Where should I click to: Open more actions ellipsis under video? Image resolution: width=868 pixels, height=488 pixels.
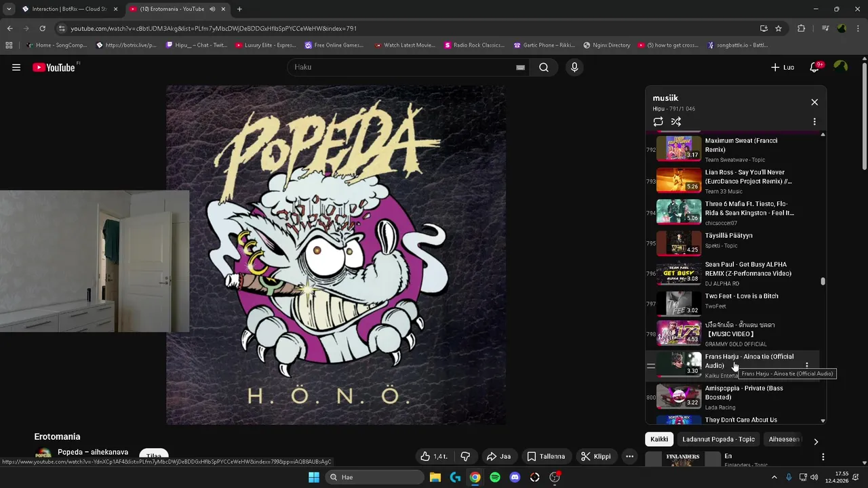coord(629,456)
